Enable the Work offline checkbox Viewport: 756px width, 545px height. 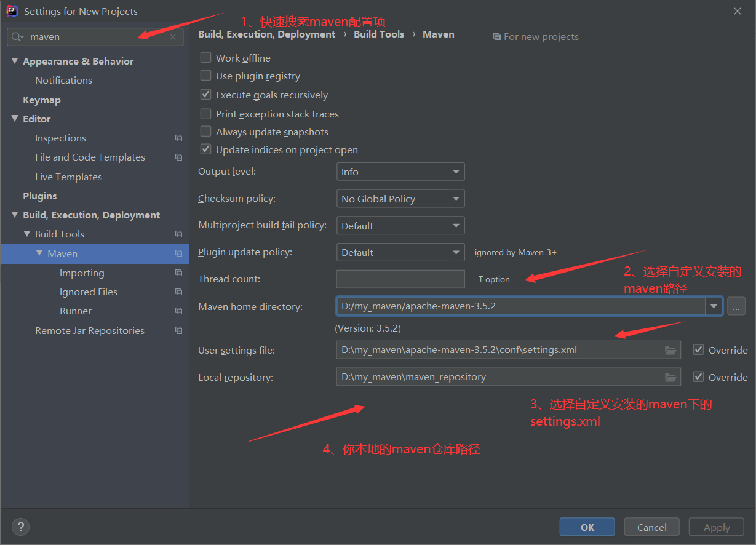tap(206, 58)
